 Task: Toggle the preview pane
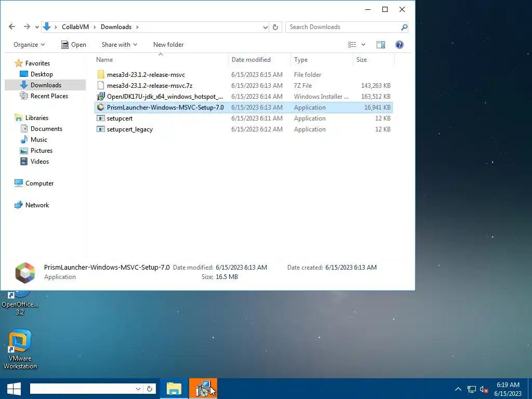point(381,45)
